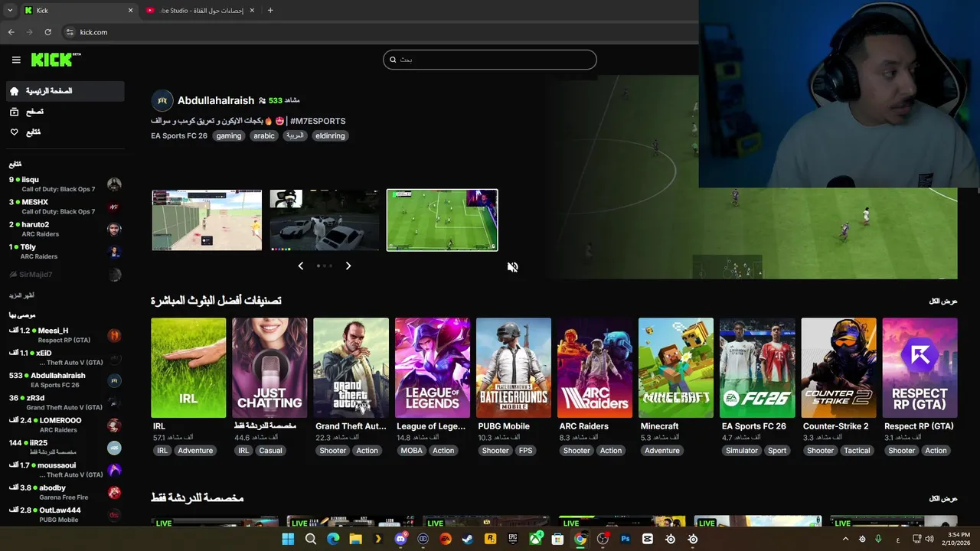Viewport: 980px width, 551px height.
Task: Open EA Sports FC 26 category card
Action: (757, 368)
